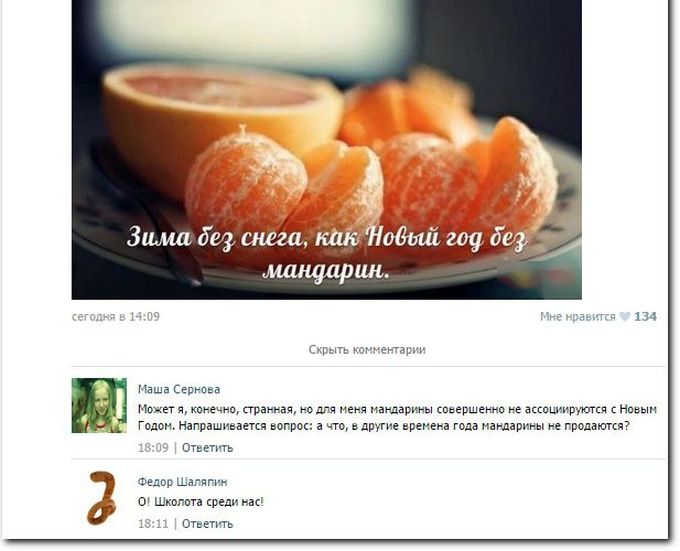This screenshot has width=680, height=551.
Task: Click the comment text О! Школота среди нас!
Action: click(201, 502)
